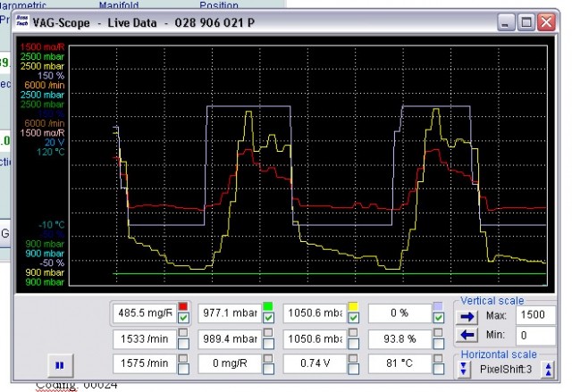
Task: Enable the 1533 /min channel checkbox
Action: (x=183, y=344)
